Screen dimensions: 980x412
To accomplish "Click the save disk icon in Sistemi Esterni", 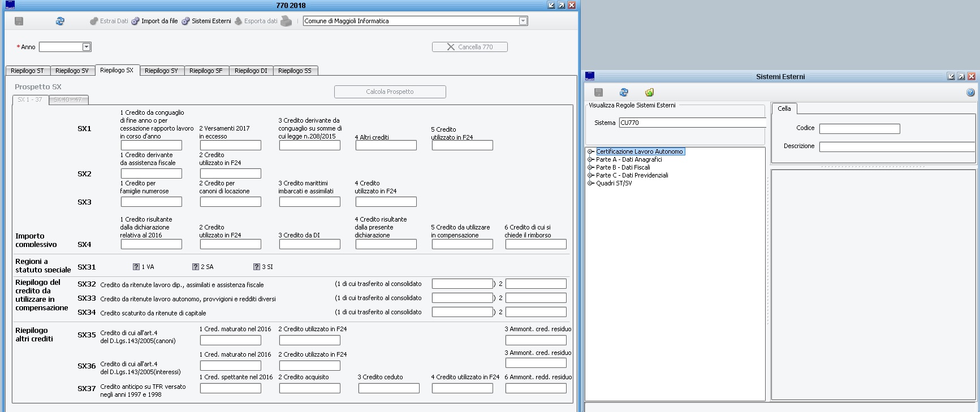I will [598, 92].
